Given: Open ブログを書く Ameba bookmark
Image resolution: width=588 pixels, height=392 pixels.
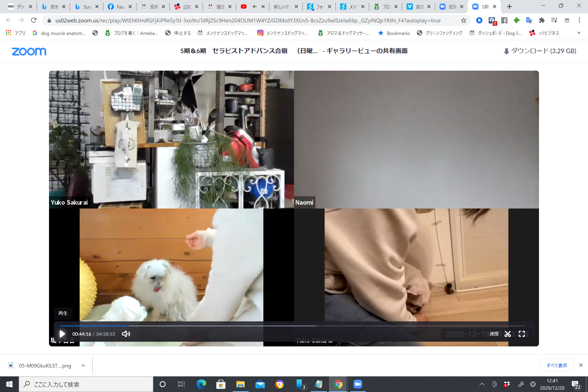Looking at the screenshot, I should (132, 33).
